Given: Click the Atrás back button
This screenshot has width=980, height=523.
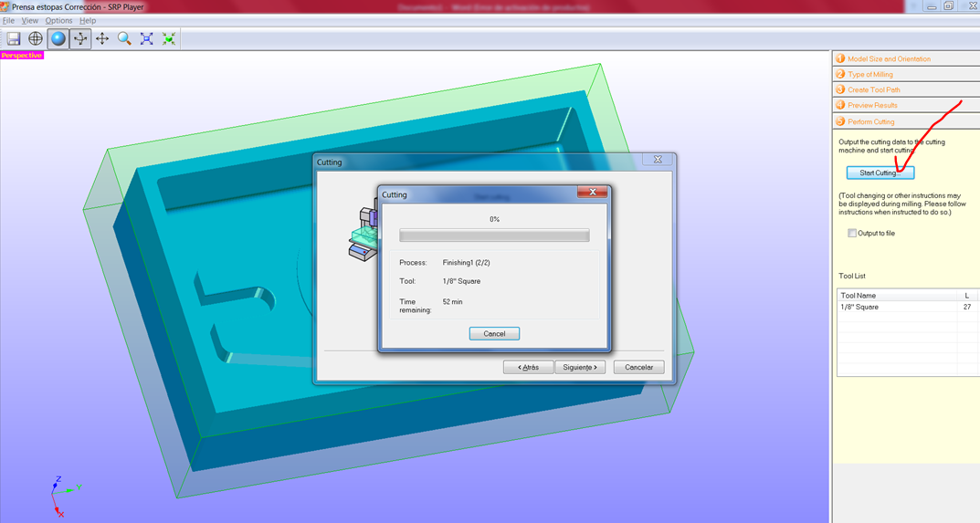Looking at the screenshot, I should pos(528,368).
